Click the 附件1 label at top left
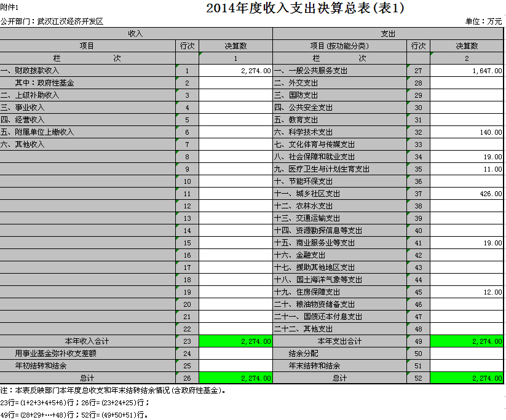The height and width of the screenshot is (420, 506). click(x=9, y=7)
